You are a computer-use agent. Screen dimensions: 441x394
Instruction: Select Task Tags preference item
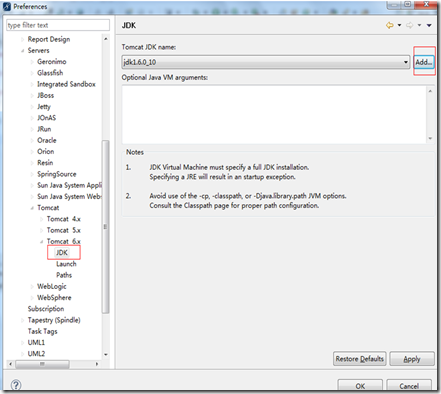(x=42, y=331)
